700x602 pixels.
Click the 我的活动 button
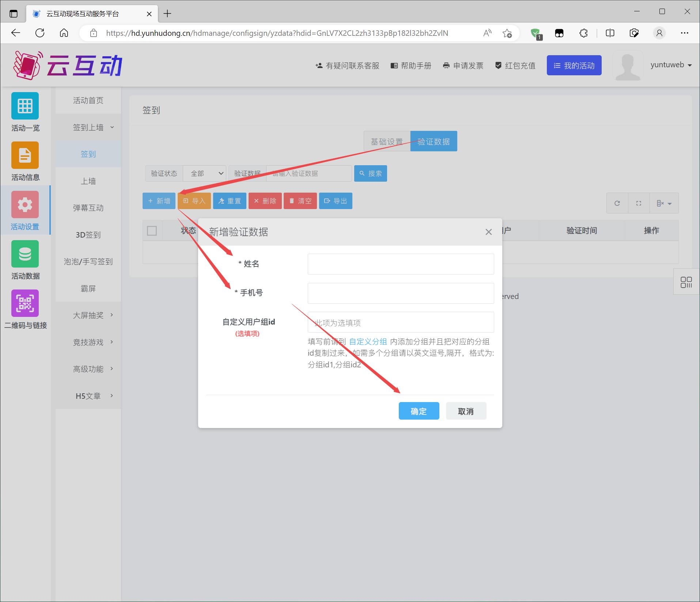click(574, 65)
